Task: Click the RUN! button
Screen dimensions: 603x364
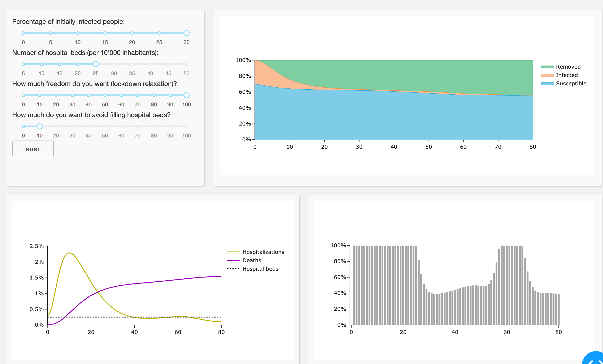Action: (33, 149)
